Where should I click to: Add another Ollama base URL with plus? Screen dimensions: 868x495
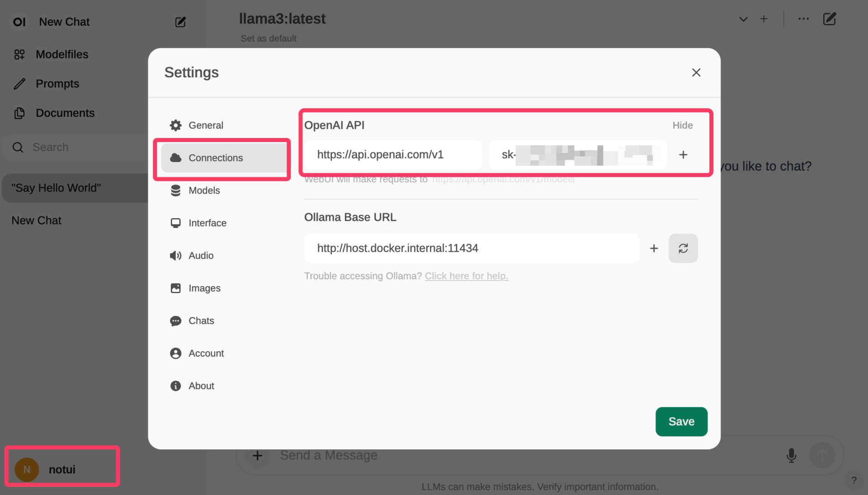tap(654, 248)
